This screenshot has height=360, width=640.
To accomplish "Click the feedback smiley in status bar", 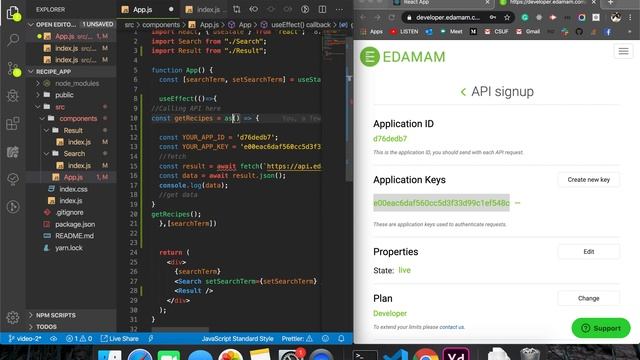I will pyautogui.click(x=325, y=338).
